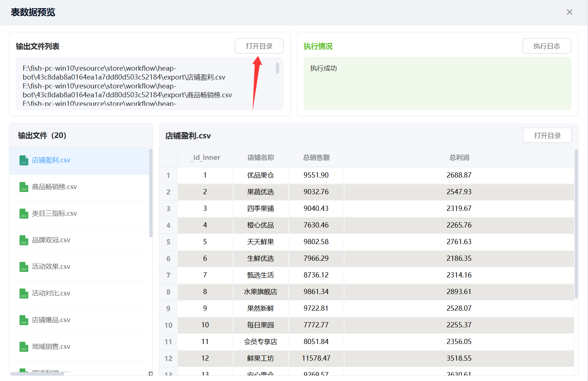Click the CSV icon for 店铺盈利.csv
This screenshot has width=588, height=381.
[x=24, y=160]
